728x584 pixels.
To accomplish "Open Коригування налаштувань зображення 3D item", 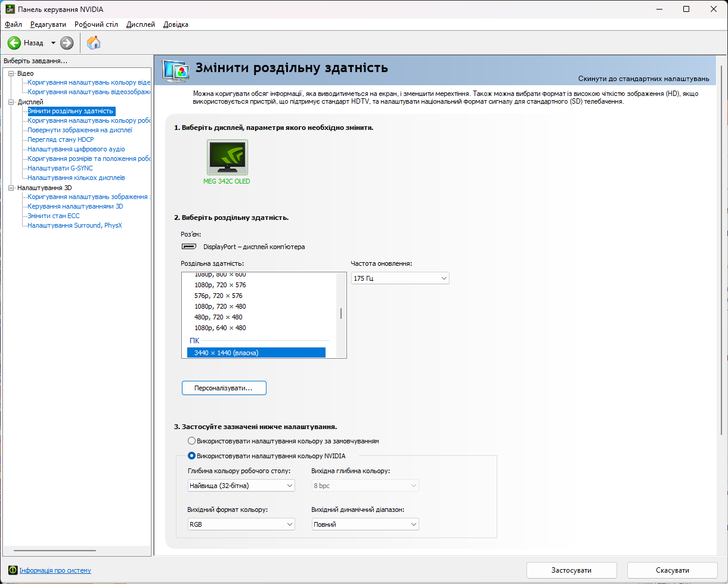I will [89, 197].
